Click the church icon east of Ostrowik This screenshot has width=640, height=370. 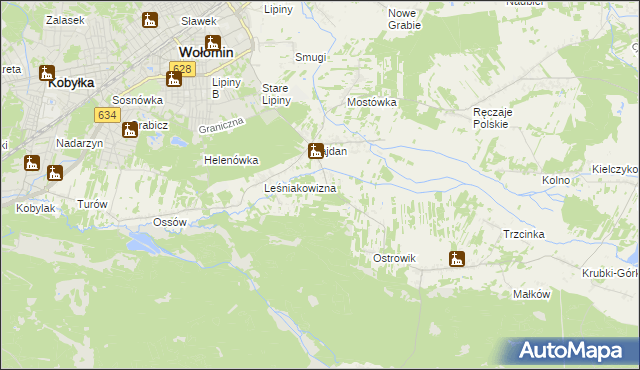(x=457, y=259)
